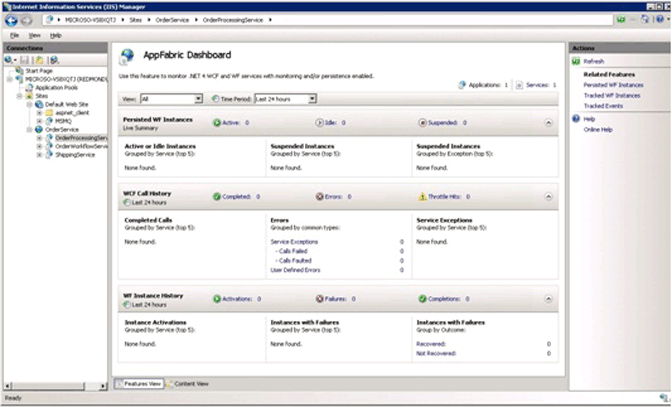
Task: Click Sites in the address breadcrumb
Action: (x=135, y=20)
